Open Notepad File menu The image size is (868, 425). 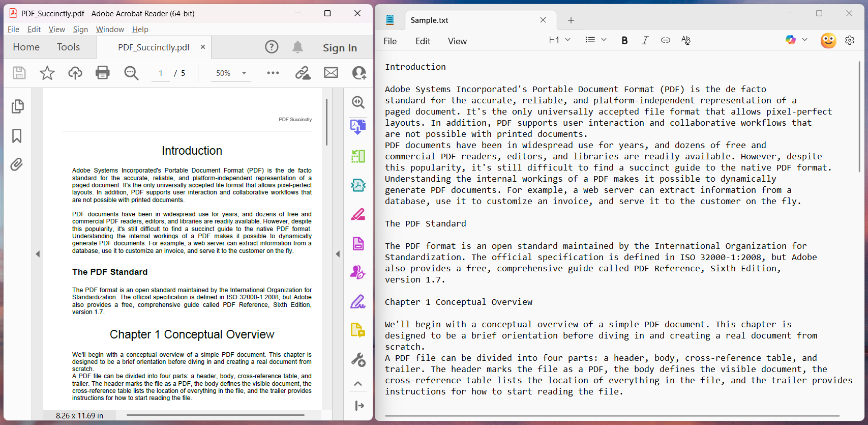coord(390,41)
